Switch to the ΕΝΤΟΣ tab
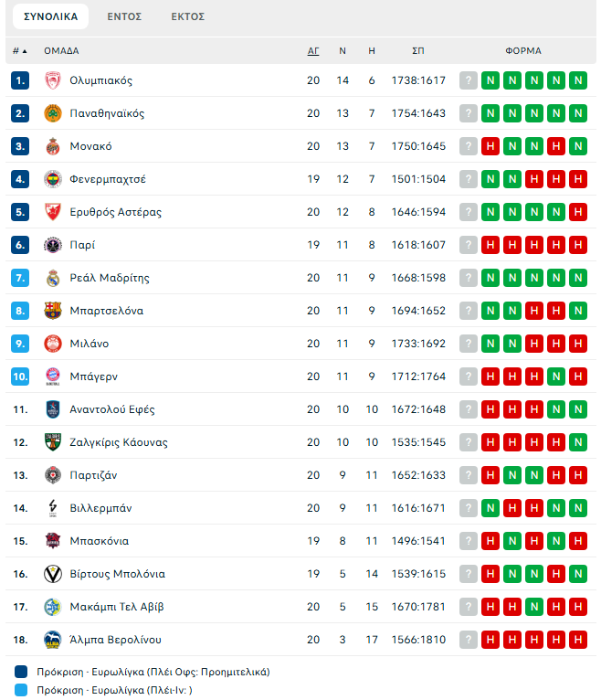601x700 pixels. click(124, 16)
